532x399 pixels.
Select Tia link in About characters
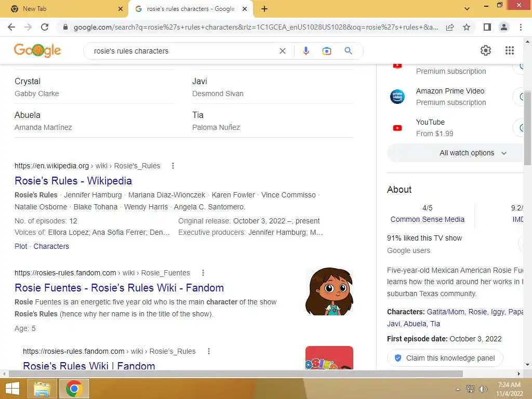click(x=435, y=324)
